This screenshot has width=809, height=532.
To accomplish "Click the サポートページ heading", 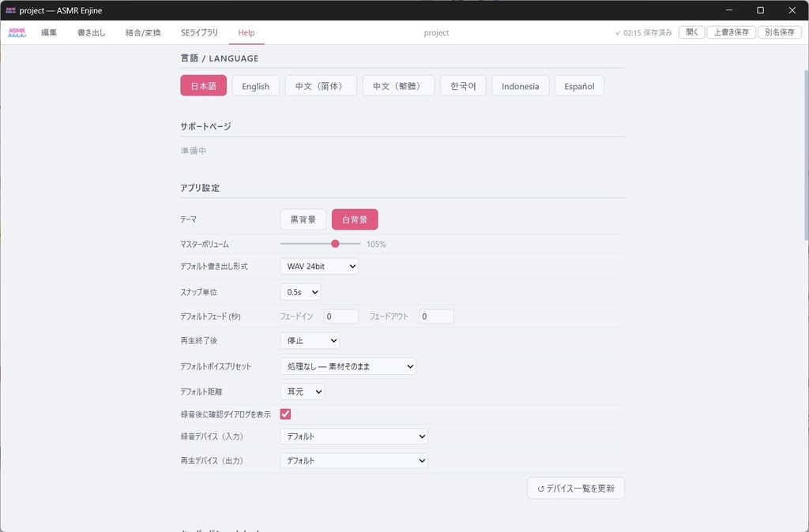I will 206,126.
